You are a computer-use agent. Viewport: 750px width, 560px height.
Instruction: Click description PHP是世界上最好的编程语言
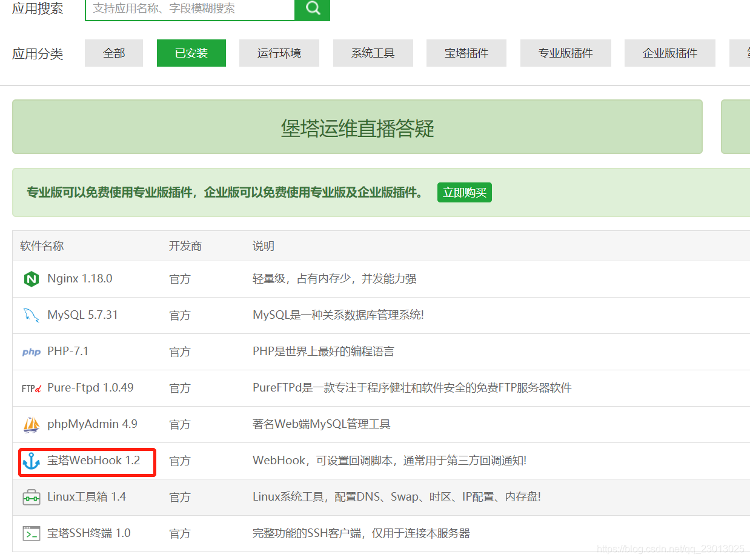(324, 352)
